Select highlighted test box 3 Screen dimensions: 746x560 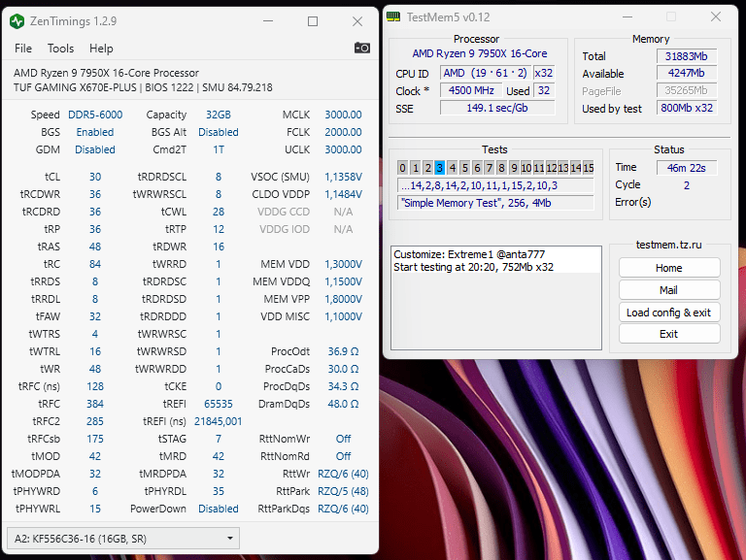point(440,168)
